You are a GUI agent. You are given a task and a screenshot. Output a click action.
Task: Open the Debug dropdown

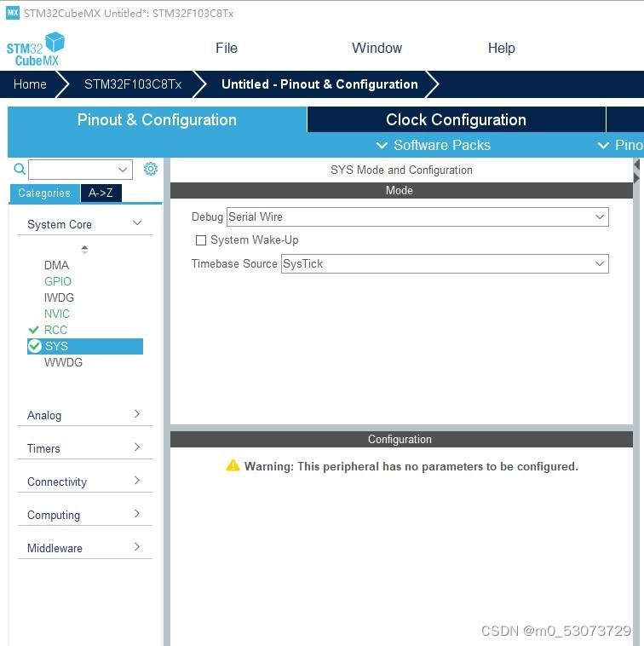pos(417,217)
